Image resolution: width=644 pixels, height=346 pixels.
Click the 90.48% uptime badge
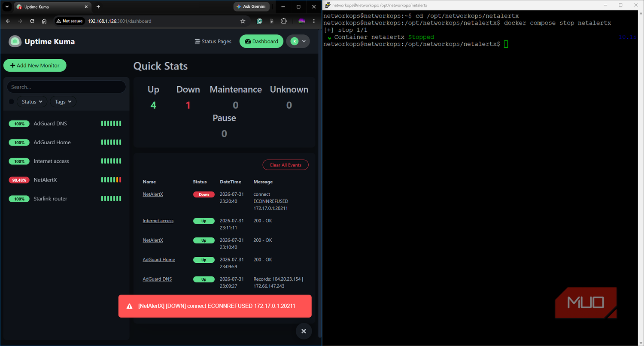tap(19, 180)
